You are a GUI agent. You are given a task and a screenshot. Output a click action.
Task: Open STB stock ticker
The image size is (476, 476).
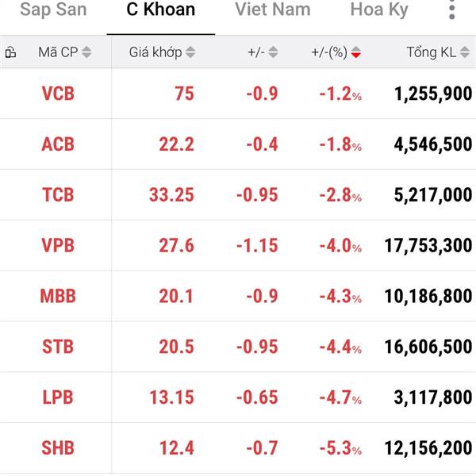point(58,347)
